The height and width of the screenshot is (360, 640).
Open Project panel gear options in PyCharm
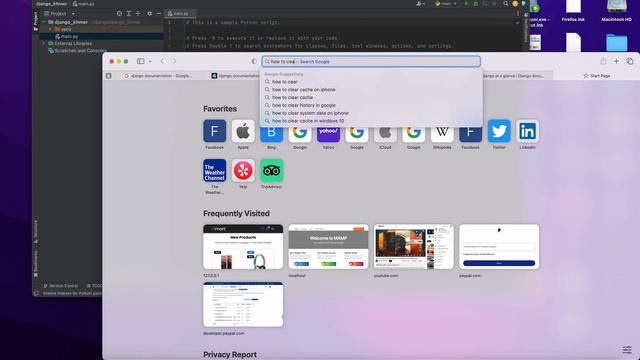[149, 13]
